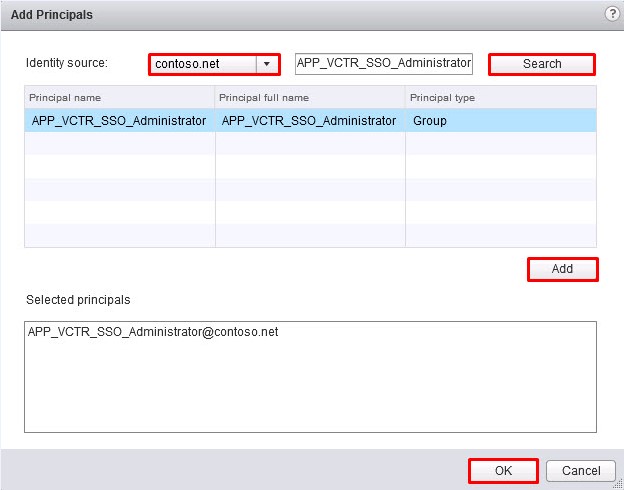Sort by Principal name column header
The width and height of the screenshot is (624, 490).
tap(120, 98)
